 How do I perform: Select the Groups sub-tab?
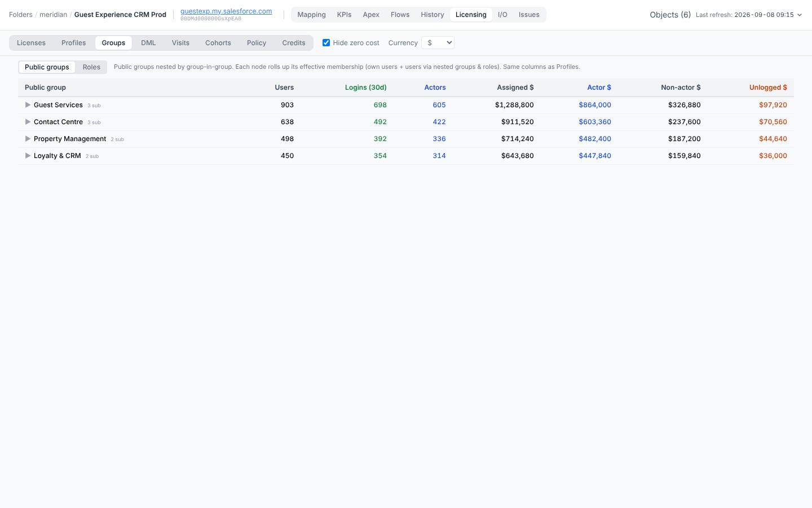[x=113, y=43]
